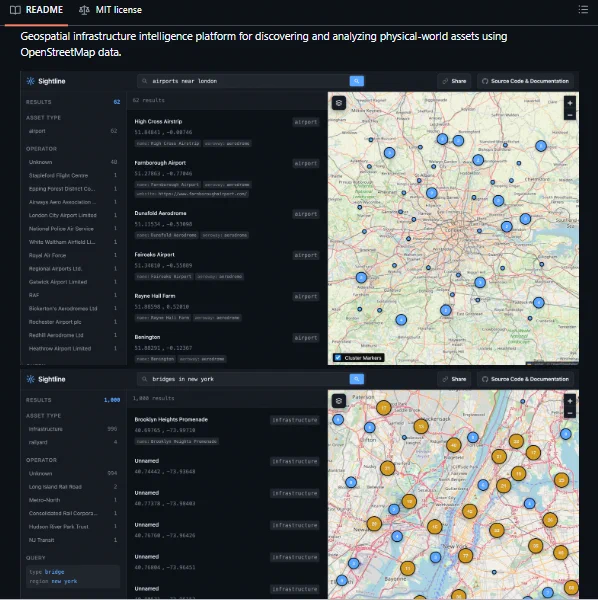
Task: Filter by Hudson River Park Trust operator
Action: click(73, 527)
